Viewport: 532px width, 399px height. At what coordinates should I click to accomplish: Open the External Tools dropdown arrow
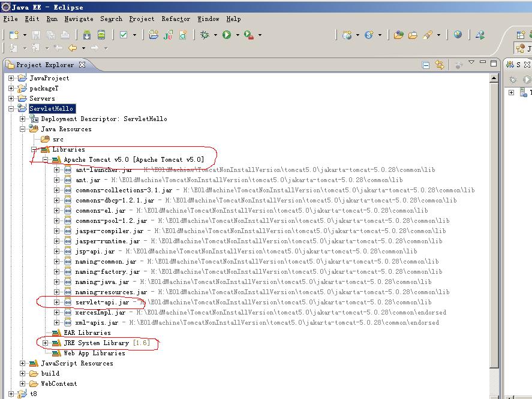coord(260,35)
